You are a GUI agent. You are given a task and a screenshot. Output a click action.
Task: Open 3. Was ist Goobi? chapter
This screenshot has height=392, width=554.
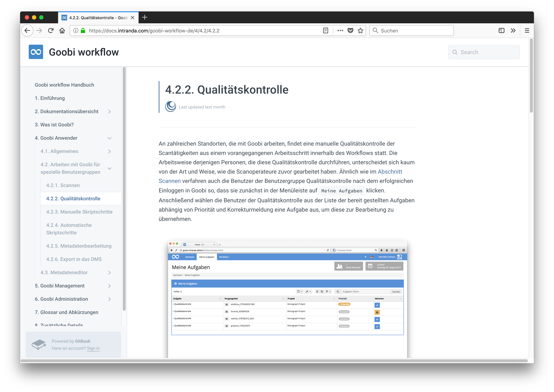(54, 125)
